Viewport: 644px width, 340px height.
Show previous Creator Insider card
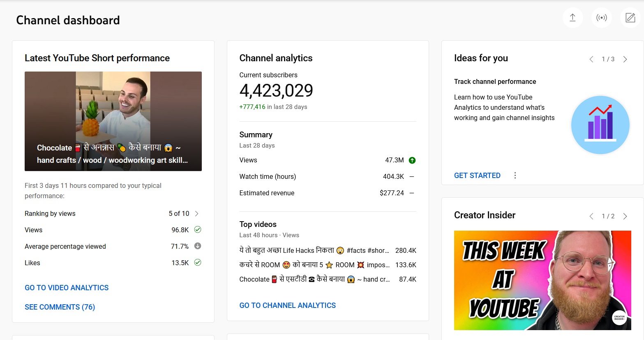click(591, 216)
